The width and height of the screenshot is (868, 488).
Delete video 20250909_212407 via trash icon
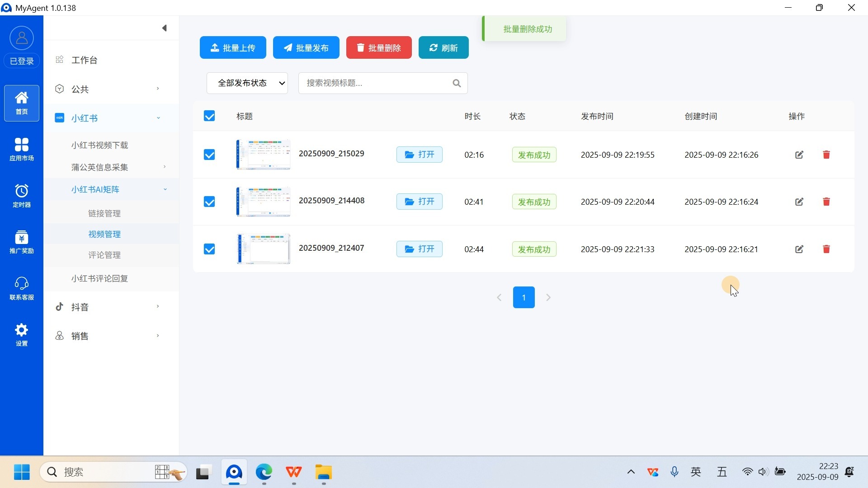(826, 249)
